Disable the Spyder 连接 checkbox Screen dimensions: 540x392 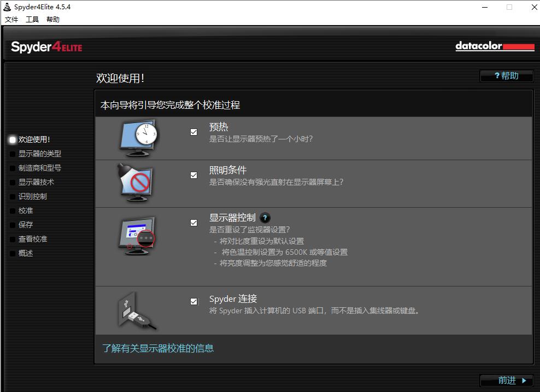click(x=193, y=301)
